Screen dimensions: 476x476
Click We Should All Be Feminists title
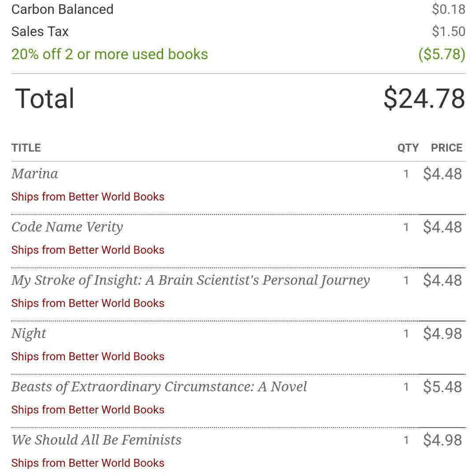(x=97, y=440)
